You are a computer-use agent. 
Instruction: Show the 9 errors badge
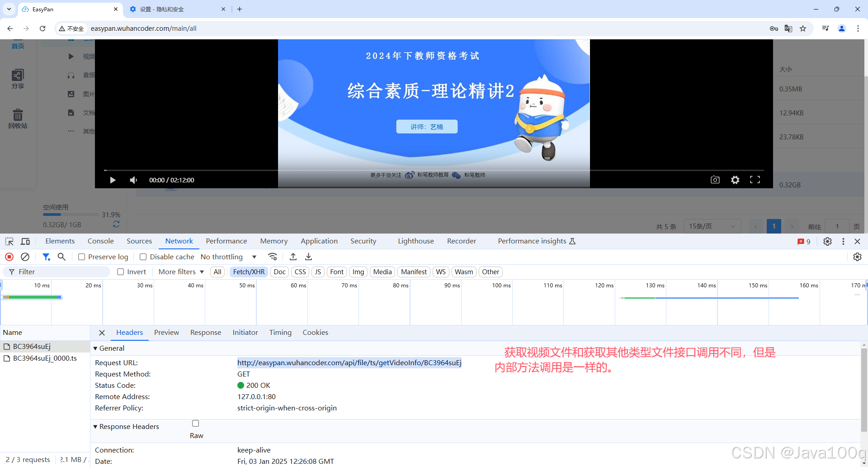tap(804, 241)
